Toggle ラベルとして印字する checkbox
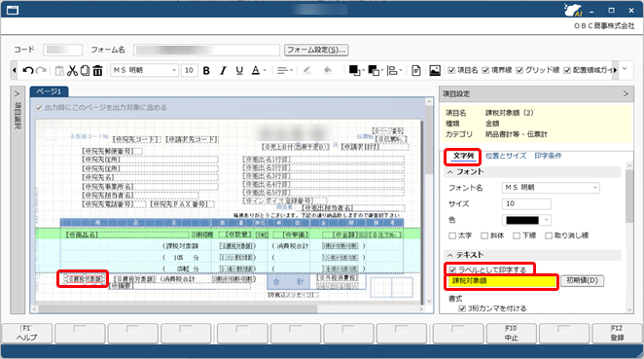This screenshot has height=359, width=644. [x=452, y=269]
